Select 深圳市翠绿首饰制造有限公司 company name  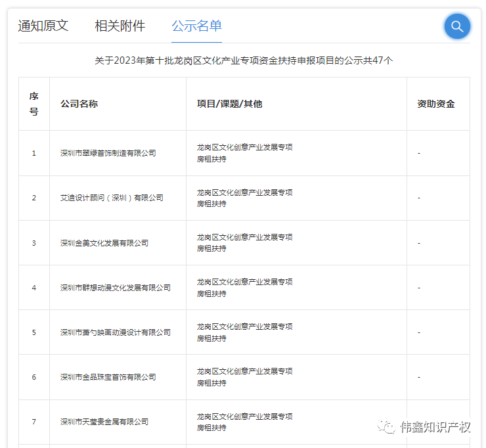point(108,153)
